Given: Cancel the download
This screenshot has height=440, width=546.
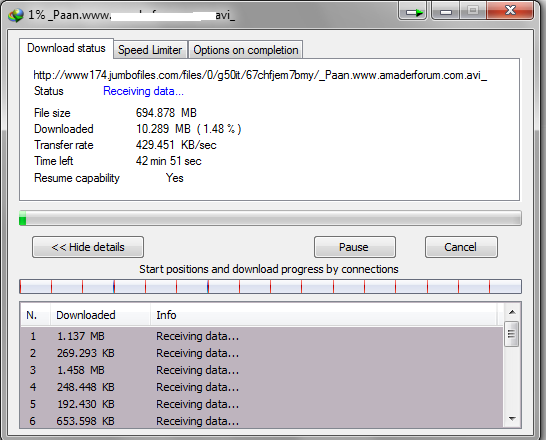Looking at the screenshot, I should (x=461, y=247).
